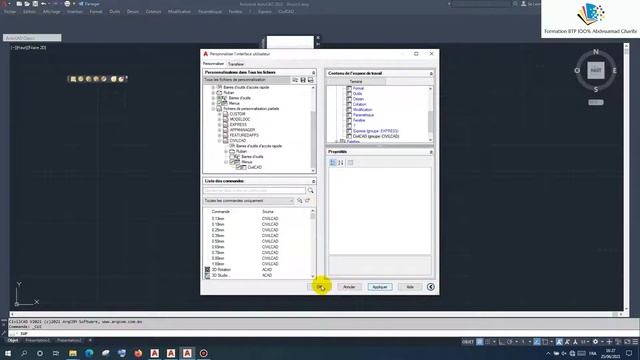Click the categorized view icon in Propriétés
Screen dimensions: 640x360
pos(333,163)
